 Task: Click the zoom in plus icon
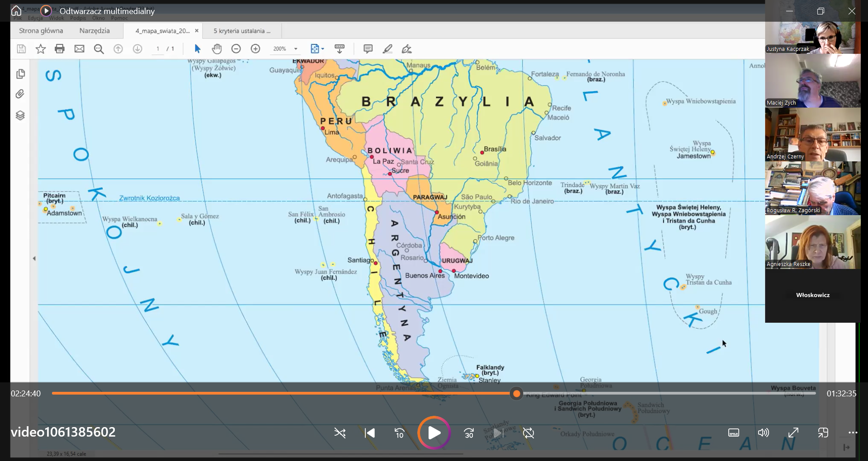255,49
